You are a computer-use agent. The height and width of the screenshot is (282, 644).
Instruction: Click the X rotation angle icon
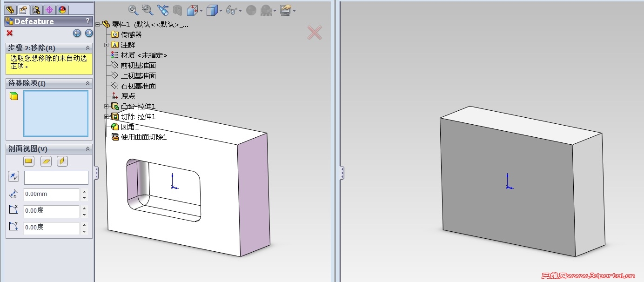point(13,210)
